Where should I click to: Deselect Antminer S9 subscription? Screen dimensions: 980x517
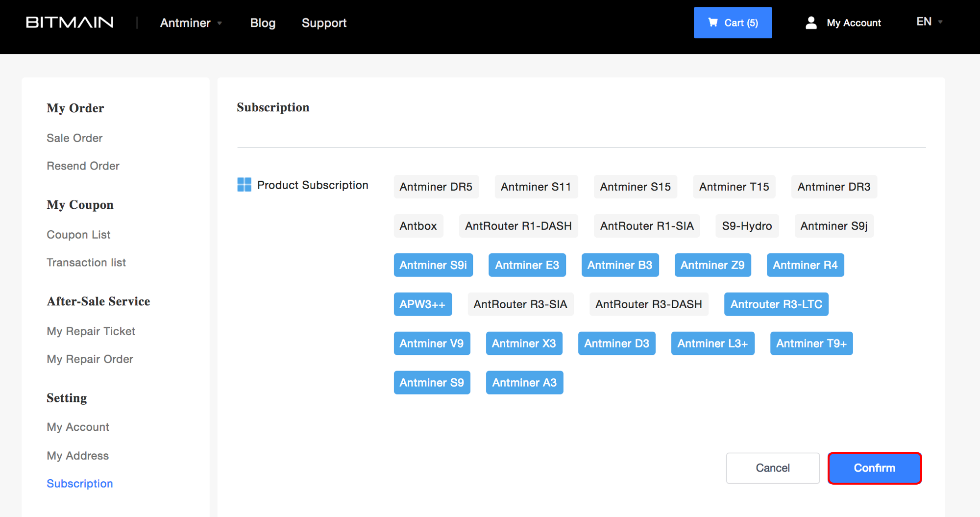point(432,383)
